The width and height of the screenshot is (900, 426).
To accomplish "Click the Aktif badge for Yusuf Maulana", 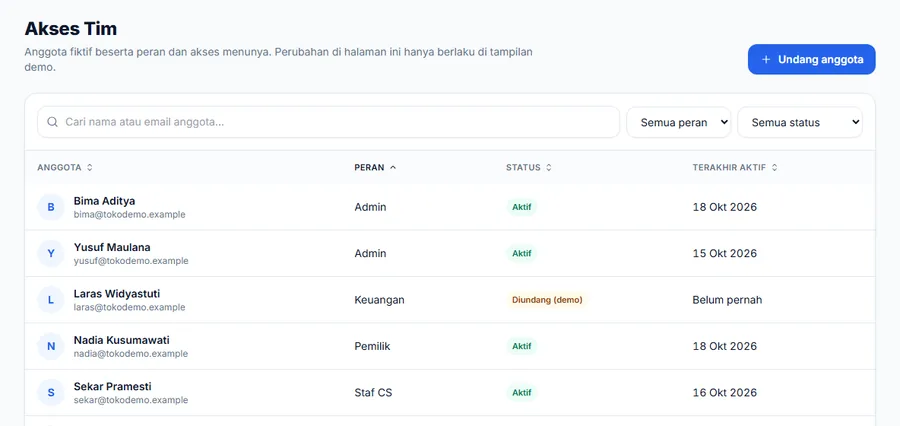I will (522, 254).
